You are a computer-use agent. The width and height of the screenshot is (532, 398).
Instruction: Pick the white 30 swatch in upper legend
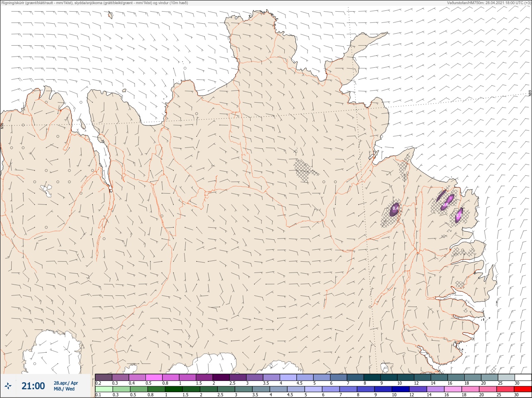click(x=523, y=377)
